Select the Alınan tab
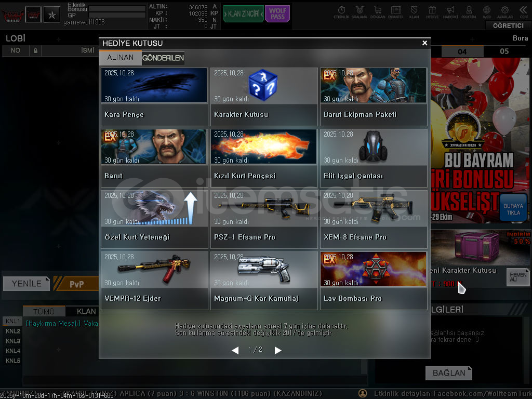 click(121, 58)
